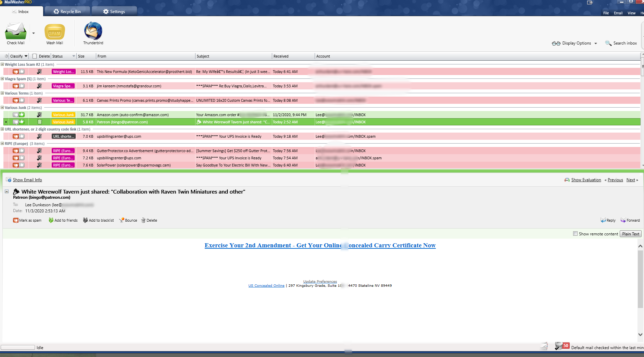Click the Update Preferences link

click(x=320, y=282)
